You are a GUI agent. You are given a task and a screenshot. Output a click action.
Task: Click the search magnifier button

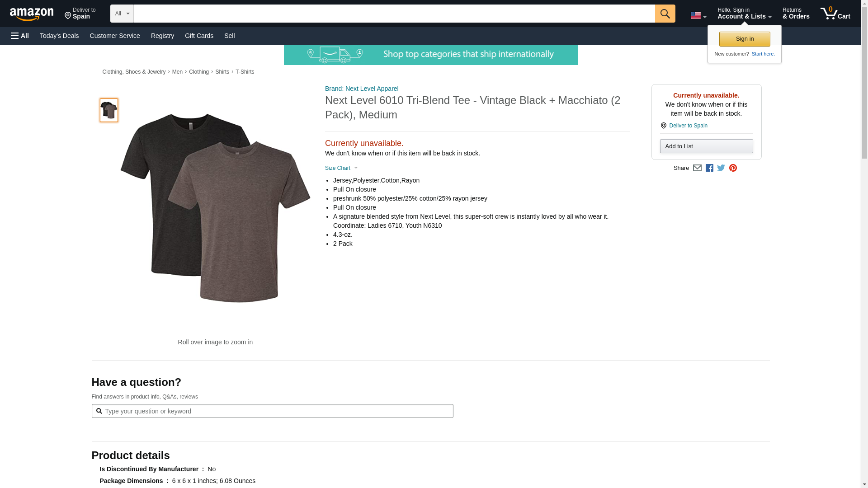665,14
